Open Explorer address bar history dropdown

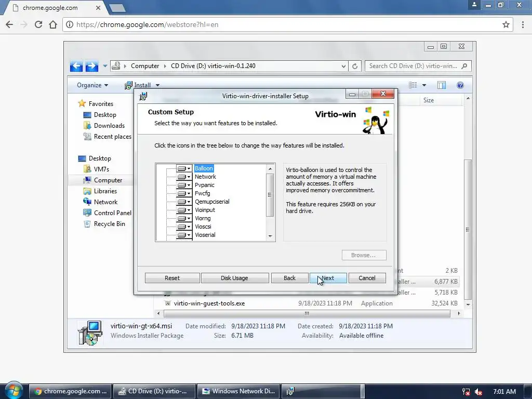[x=344, y=66]
